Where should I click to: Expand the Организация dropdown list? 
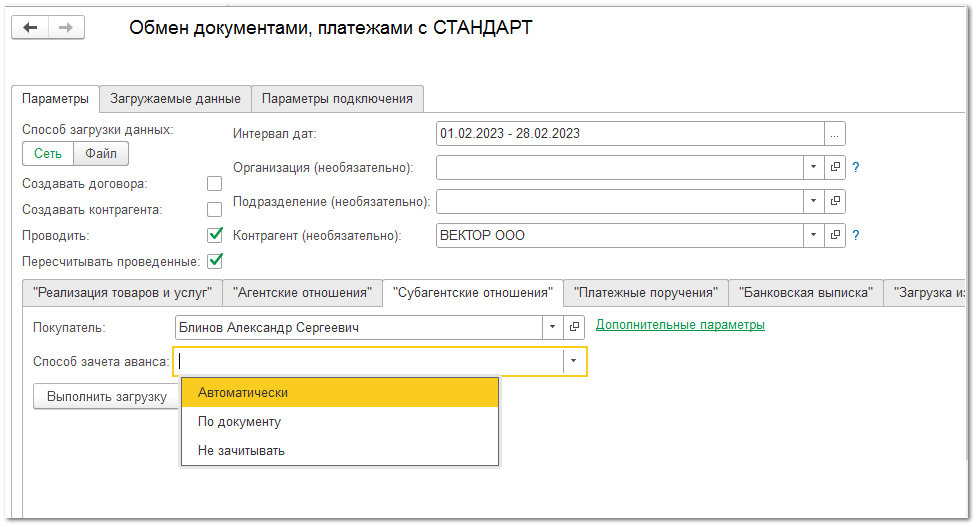coord(813,167)
